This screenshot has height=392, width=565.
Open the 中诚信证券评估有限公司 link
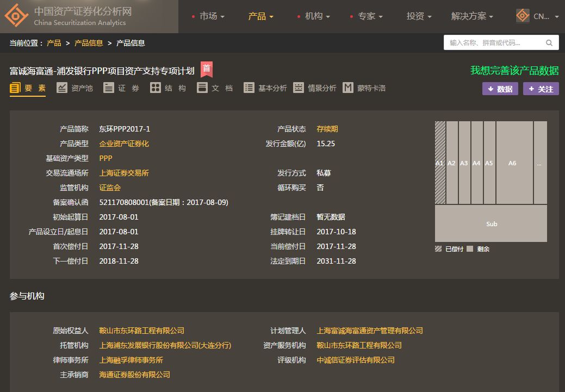tap(356, 360)
